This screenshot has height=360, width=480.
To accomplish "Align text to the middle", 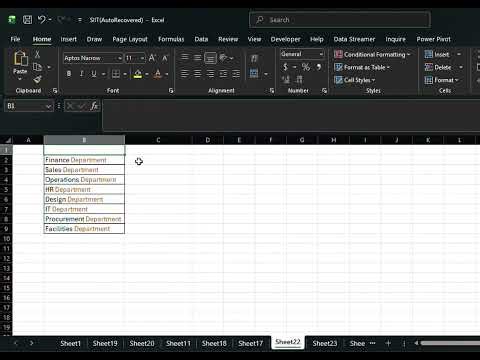I will point(197,58).
